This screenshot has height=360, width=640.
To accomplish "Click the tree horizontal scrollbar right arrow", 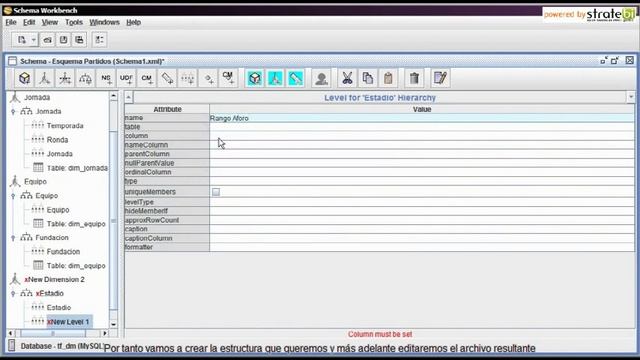I will (105, 333).
